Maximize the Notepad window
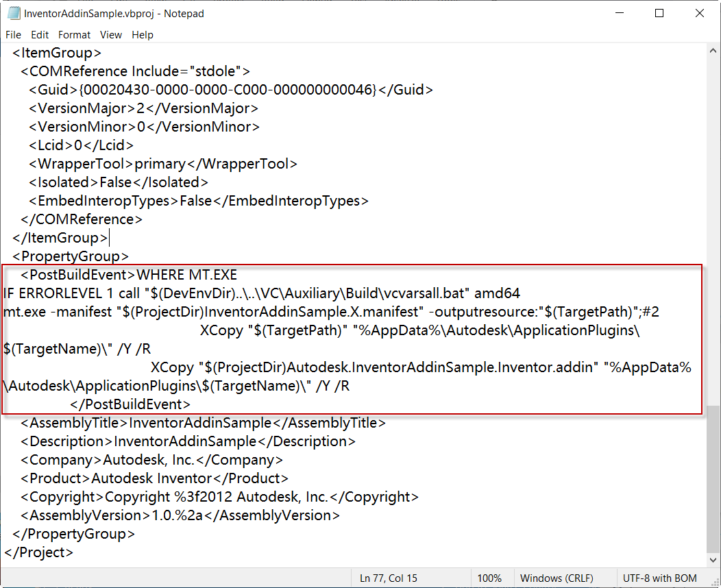Viewport: 721px width, 588px height. click(x=659, y=13)
